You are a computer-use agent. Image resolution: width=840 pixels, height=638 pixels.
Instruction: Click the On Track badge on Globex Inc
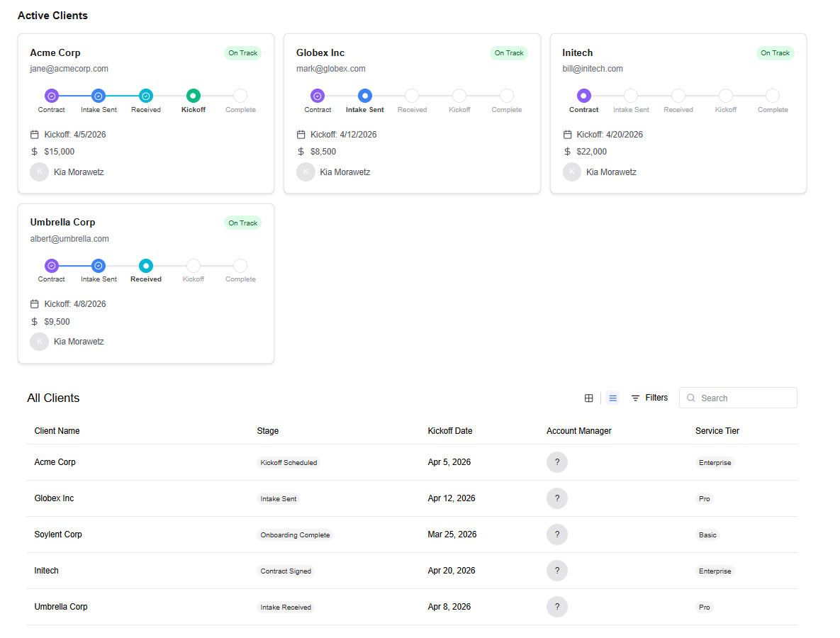(x=508, y=52)
